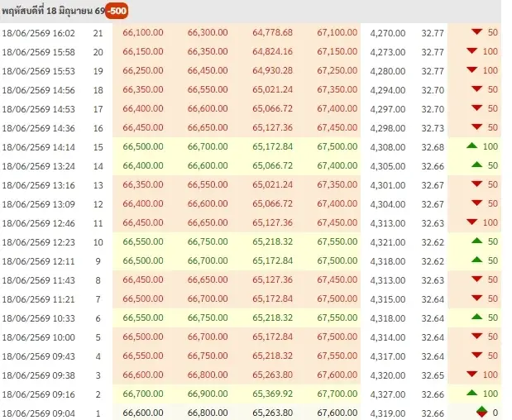Screen dimensions: 512x420
Task: Click value 64,778.68 in row 21
Action: click(x=273, y=32)
